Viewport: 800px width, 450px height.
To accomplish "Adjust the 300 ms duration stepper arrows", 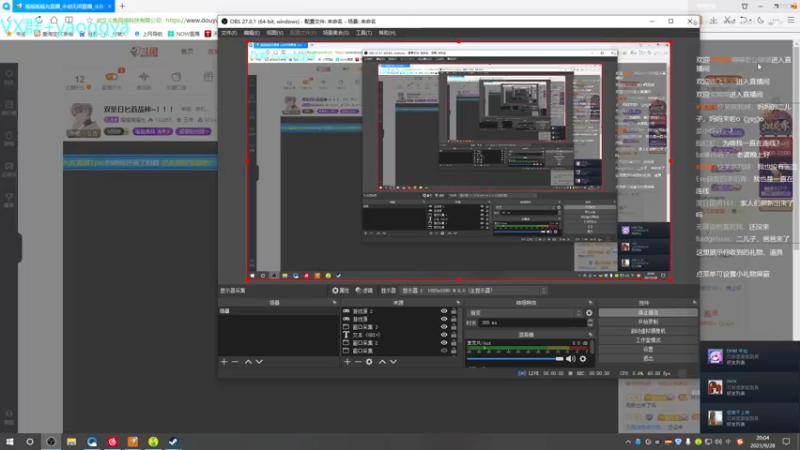I will click(590, 322).
